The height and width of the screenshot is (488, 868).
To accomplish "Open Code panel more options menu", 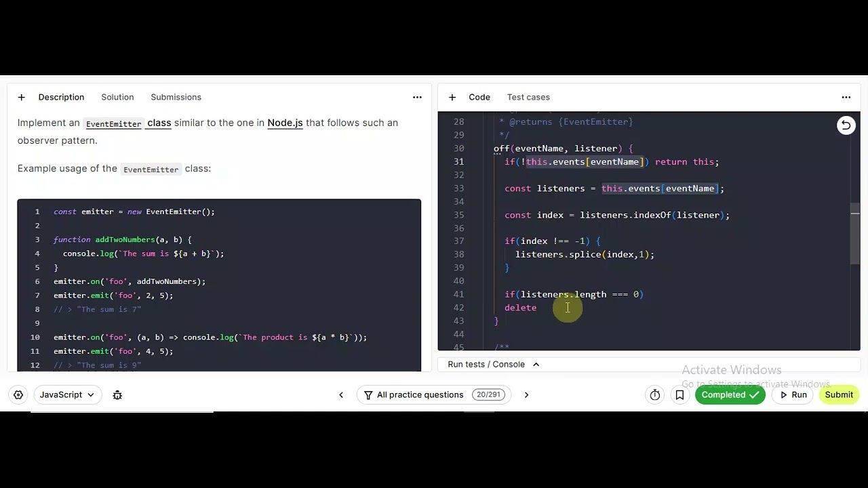I will click(x=846, y=98).
